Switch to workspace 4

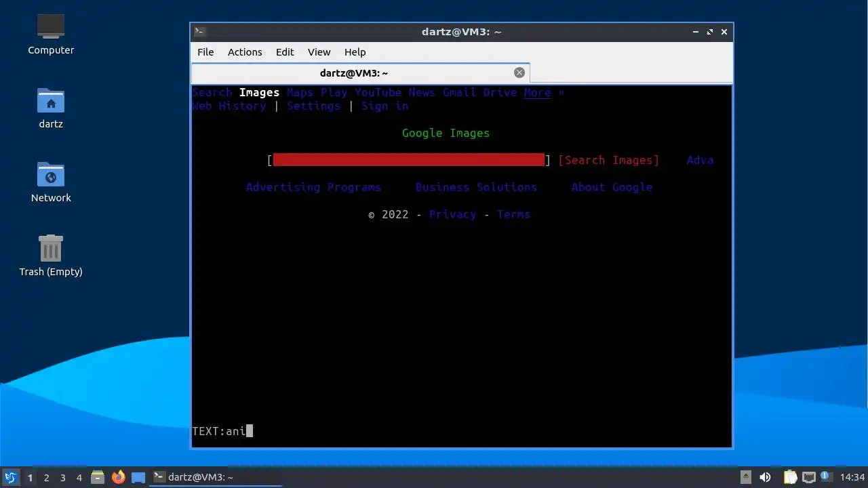click(x=79, y=478)
